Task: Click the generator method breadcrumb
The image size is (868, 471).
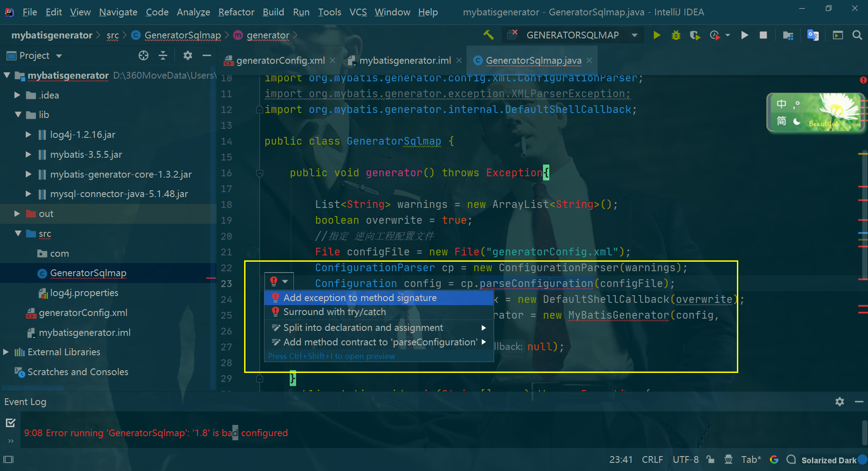Action: (268, 35)
